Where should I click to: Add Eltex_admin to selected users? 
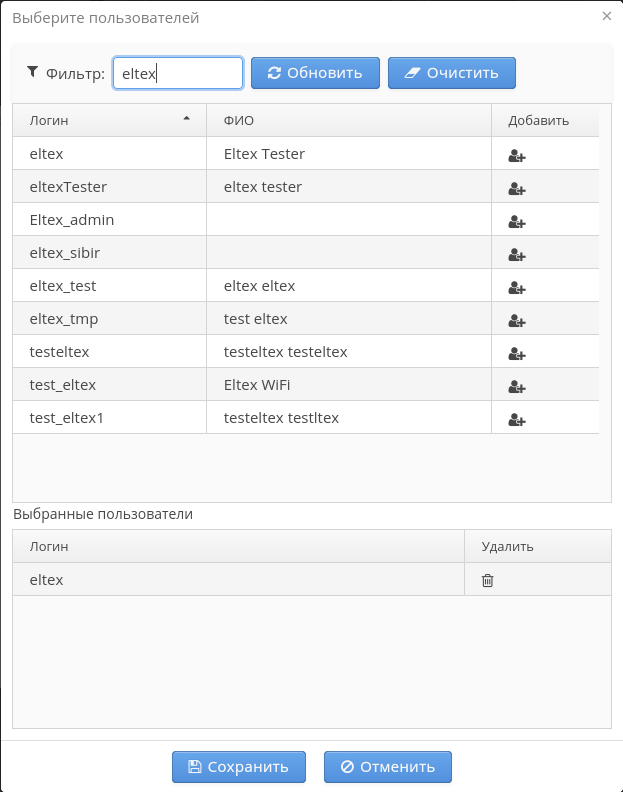click(x=517, y=221)
